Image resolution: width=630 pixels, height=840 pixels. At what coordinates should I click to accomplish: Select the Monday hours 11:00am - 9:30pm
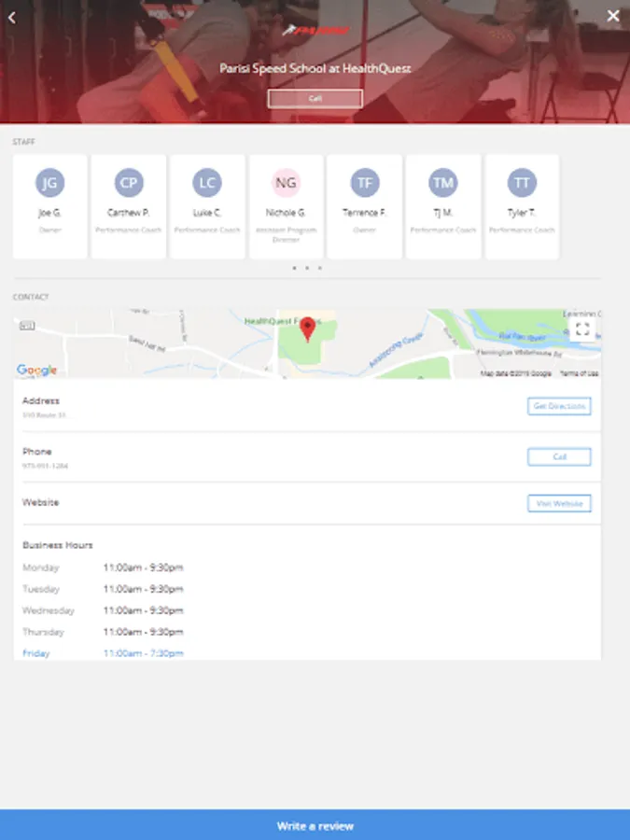pos(143,567)
